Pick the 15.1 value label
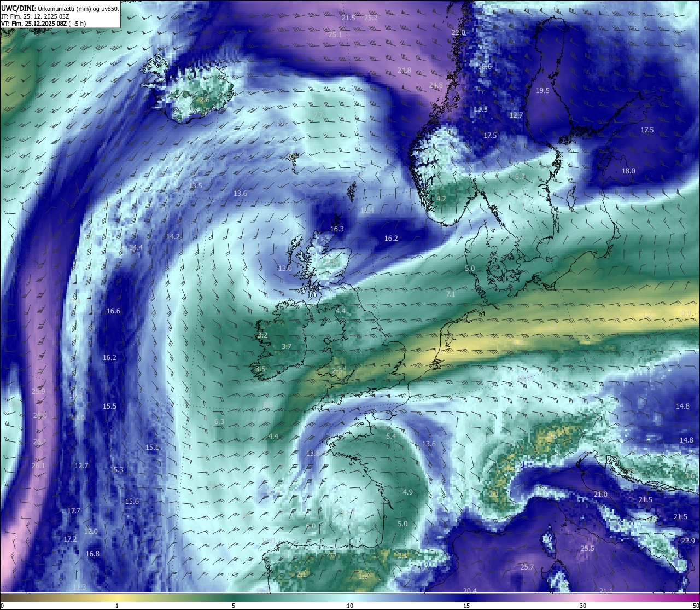Image resolution: width=700 pixels, height=610 pixels. [x=152, y=448]
